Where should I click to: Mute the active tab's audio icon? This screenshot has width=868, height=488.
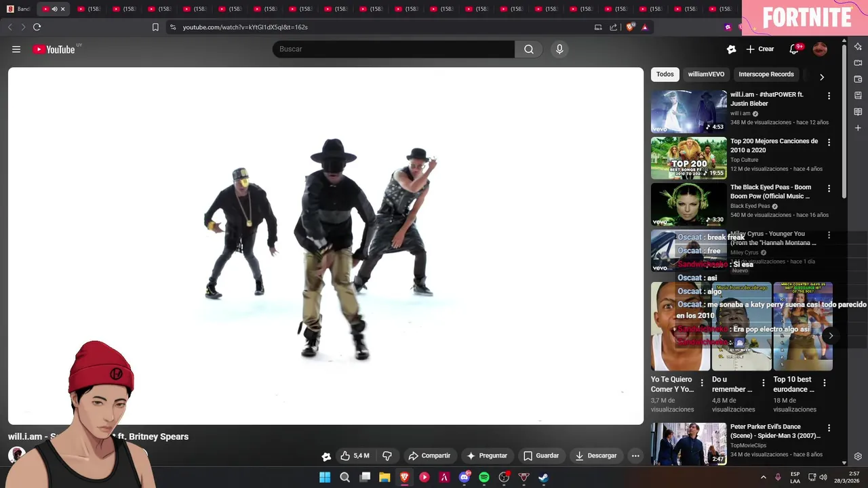tap(54, 9)
